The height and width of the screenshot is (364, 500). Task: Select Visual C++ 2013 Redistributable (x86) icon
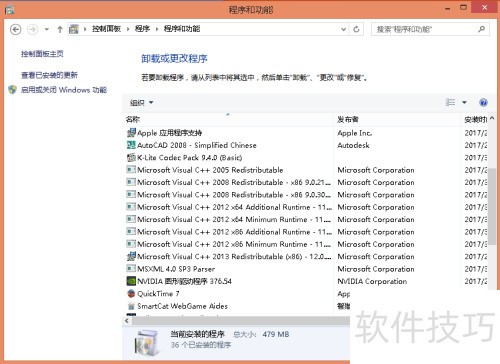click(x=131, y=256)
